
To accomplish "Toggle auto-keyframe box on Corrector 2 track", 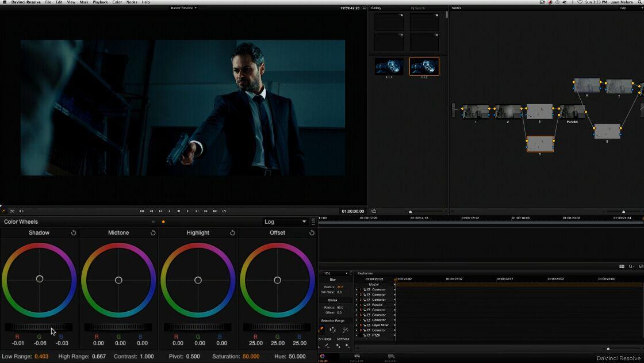I will coord(369,295).
